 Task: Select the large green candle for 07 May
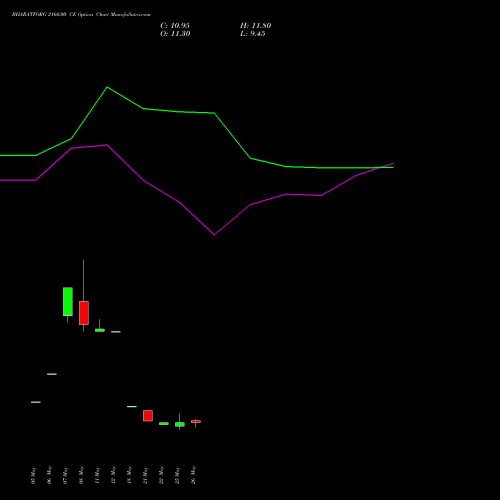(x=68, y=302)
